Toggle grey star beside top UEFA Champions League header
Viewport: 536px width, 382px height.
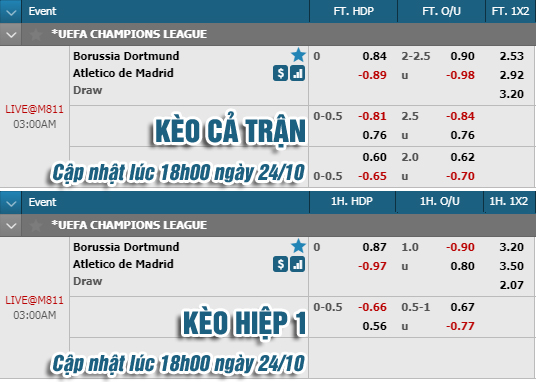pos(36,34)
